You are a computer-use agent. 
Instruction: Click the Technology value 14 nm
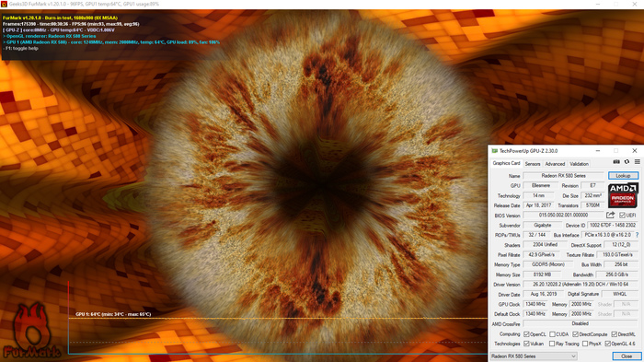pyautogui.click(x=538, y=195)
